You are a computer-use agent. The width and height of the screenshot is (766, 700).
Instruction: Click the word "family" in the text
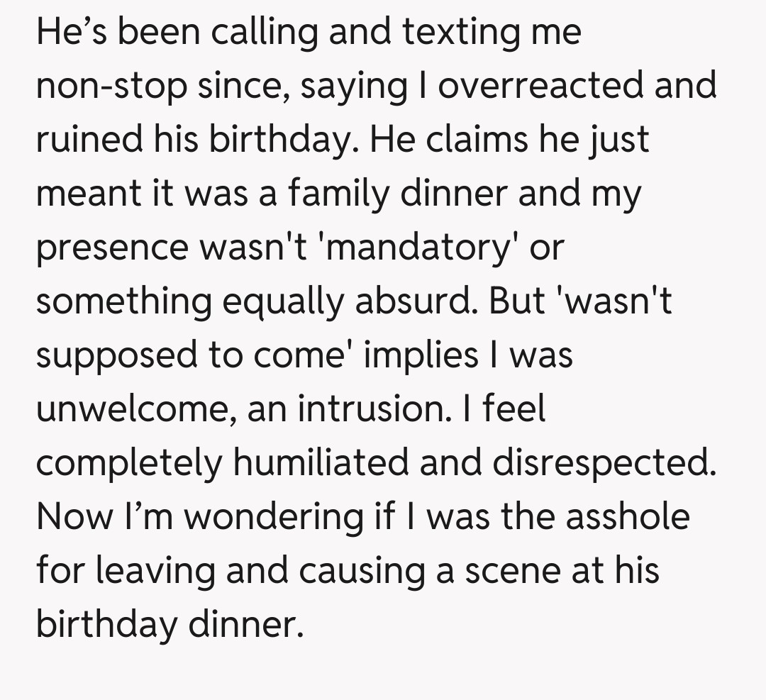coord(338,194)
